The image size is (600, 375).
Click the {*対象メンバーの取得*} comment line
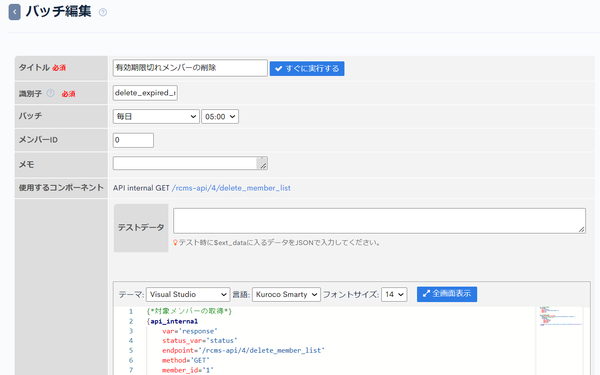189,311
